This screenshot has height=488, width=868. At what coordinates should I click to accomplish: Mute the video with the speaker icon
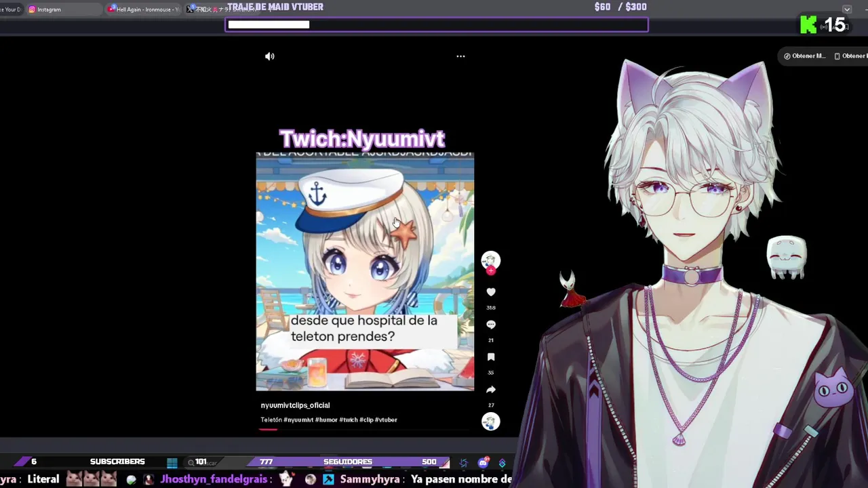(x=270, y=56)
